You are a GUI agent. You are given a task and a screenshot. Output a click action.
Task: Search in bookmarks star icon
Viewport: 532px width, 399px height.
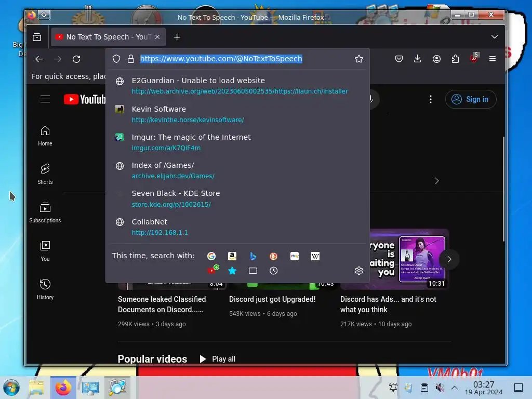click(x=232, y=271)
